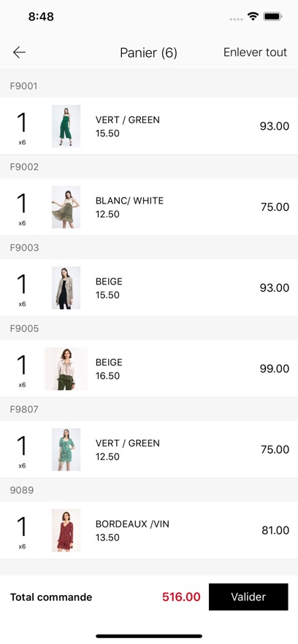Tap the 99.00 price on F9005
This screenshot has height=644, width=298.
pos(274,369)
